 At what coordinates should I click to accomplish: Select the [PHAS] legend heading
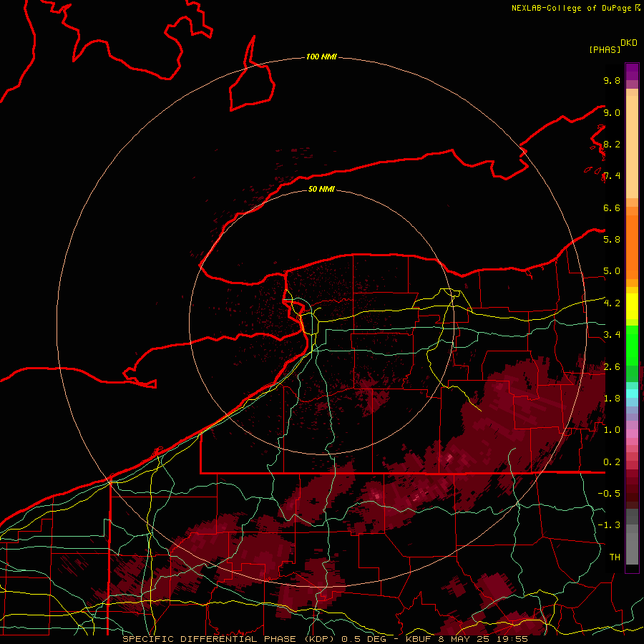click(605, 50)
